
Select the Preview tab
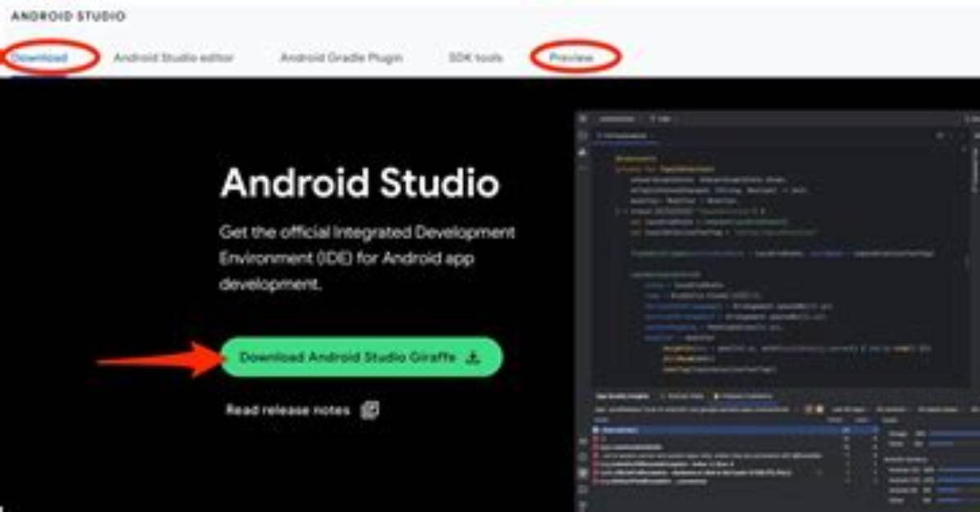[x=571, y=58]
